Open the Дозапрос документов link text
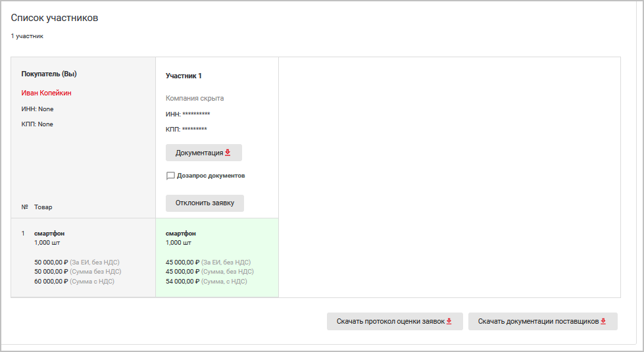The image size is (644, 352). coord(211,176)
